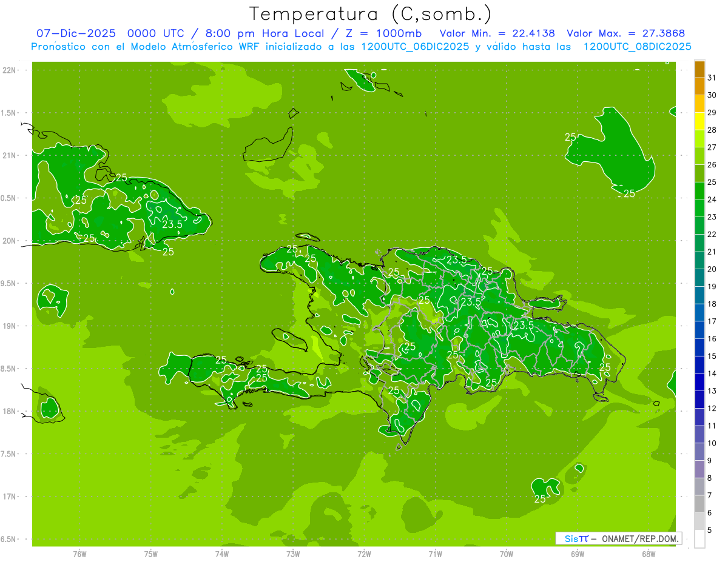Click the '74W' longitude axis label

pyautogui.click(x=222, y=554)
